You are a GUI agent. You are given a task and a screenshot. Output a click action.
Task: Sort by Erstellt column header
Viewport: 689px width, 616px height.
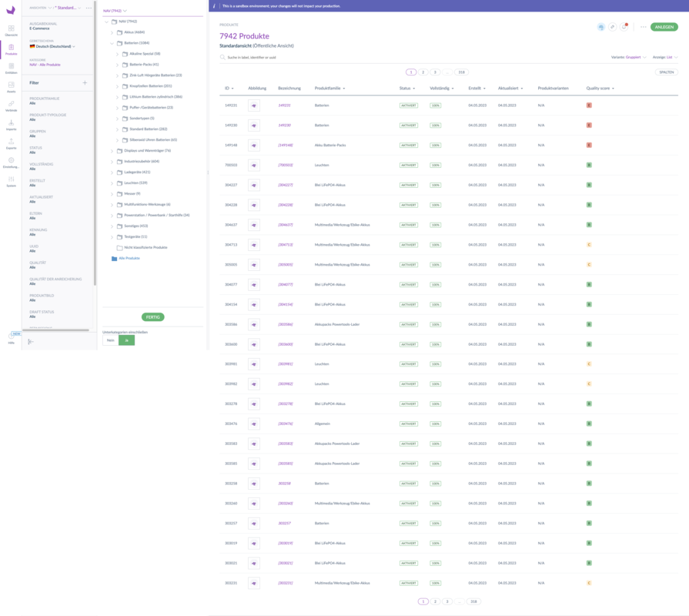tap(477, 89)
